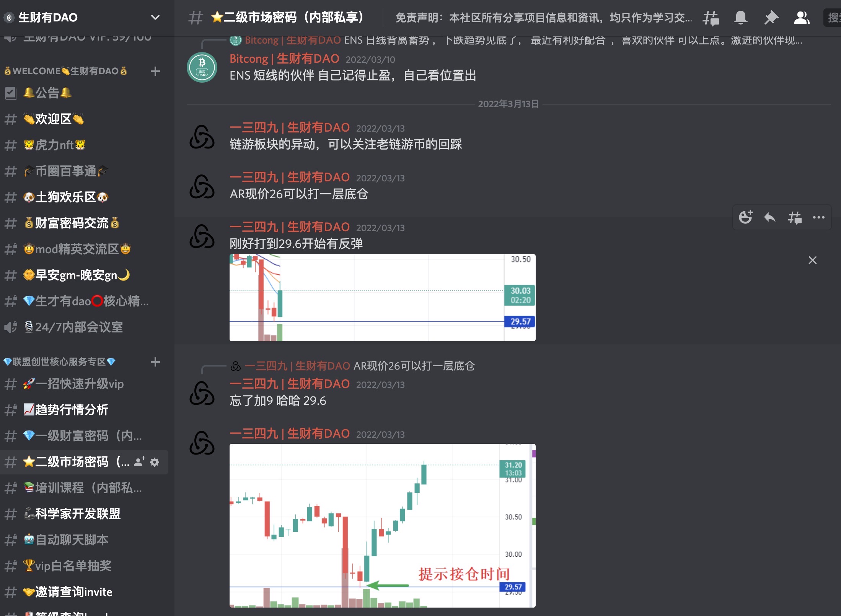
Task: Open the 公告 rules channel
Action: click(x=84, y=93)
